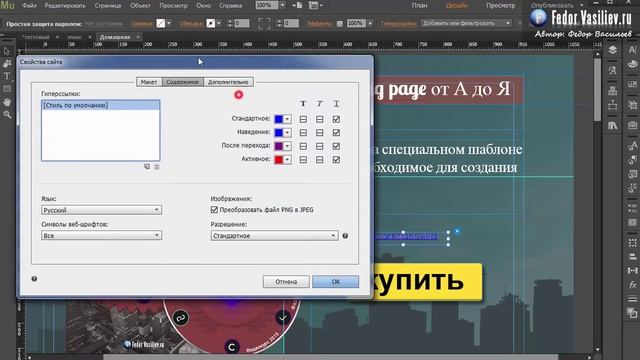640x360 pixels.
Task: Toggle italic for После перехода state
Action: tap(320, 146)
